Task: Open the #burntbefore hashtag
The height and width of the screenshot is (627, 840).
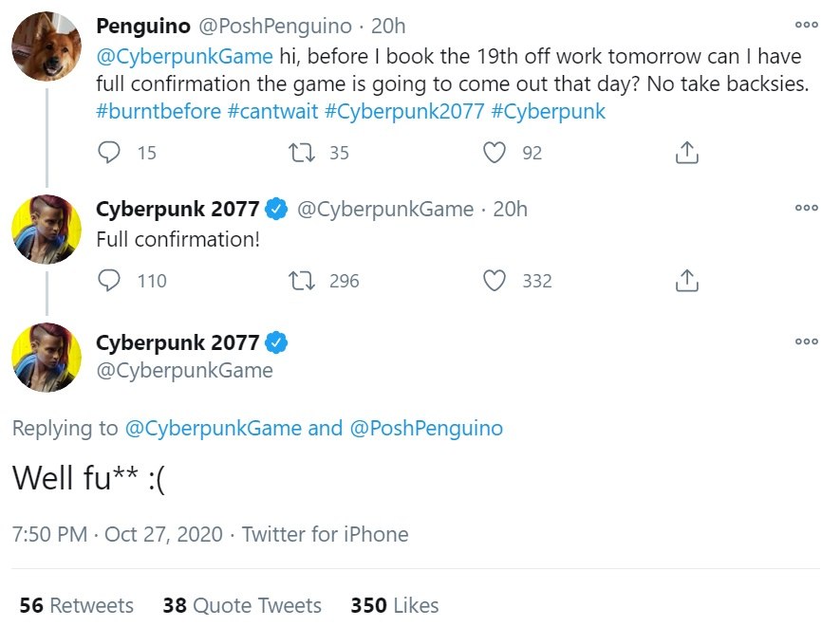Action: coord(159,111)
